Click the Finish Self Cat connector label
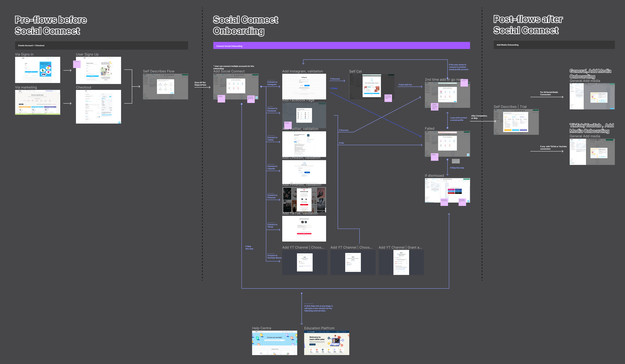625x364 pixels. (405, 85)
